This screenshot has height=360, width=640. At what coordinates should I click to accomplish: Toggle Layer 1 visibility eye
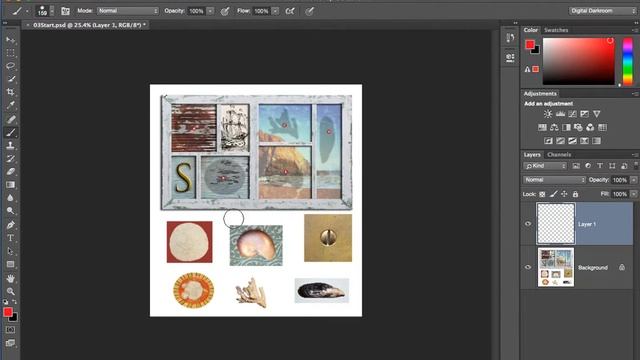pyautogui.click(x=528, y=224)
